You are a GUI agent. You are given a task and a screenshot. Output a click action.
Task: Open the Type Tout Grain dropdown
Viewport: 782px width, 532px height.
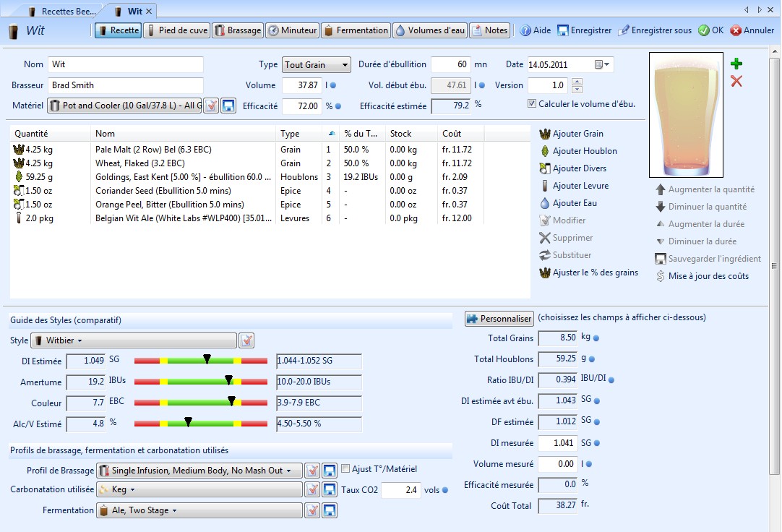[x=316, y=65]
